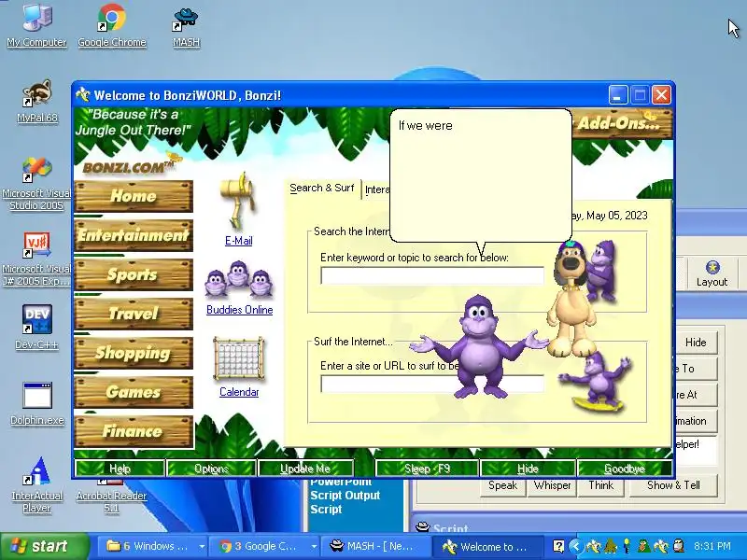Go to the Sports section
The height and width of the screenshot is (560, 747).
point(134,274)
